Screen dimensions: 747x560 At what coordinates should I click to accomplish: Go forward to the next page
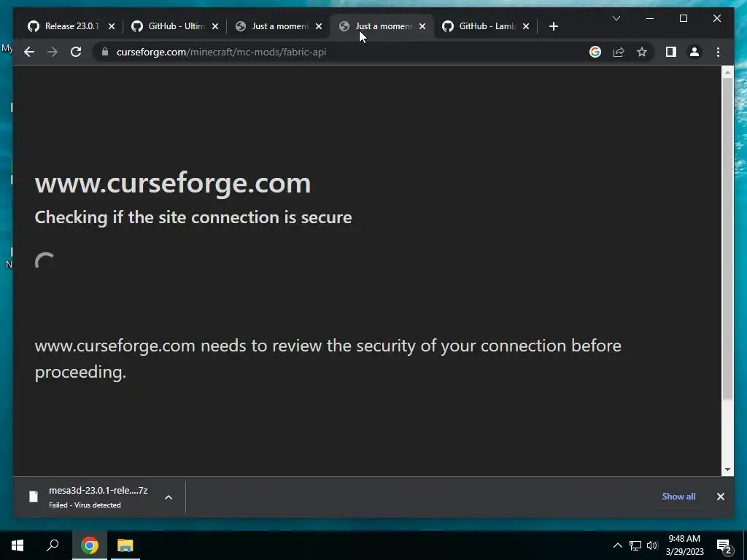[x=53, y=52]
